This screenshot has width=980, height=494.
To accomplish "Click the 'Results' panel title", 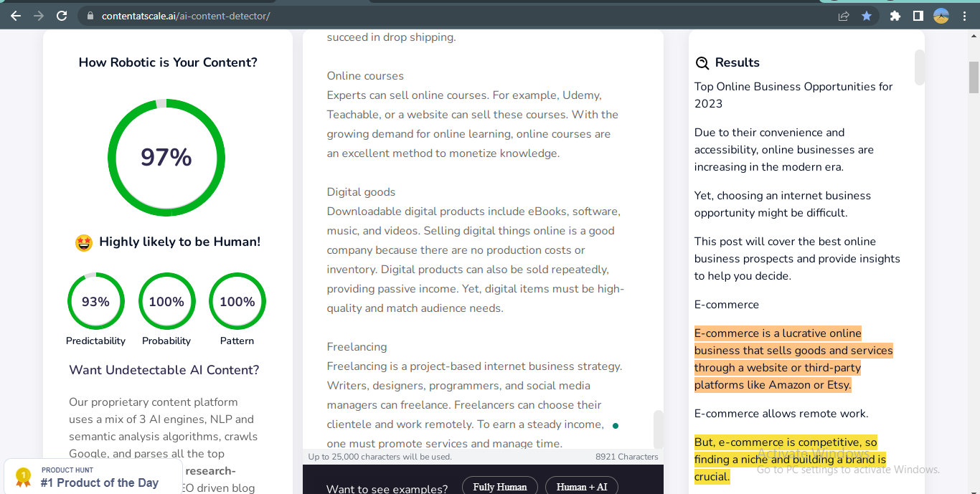I will (738, 63).
